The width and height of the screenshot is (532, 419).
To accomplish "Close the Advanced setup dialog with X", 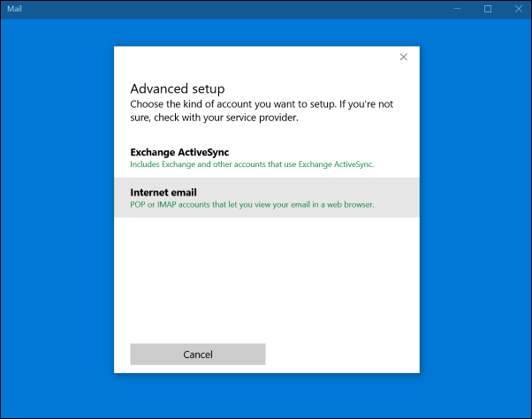I will (x=403, y=57).
